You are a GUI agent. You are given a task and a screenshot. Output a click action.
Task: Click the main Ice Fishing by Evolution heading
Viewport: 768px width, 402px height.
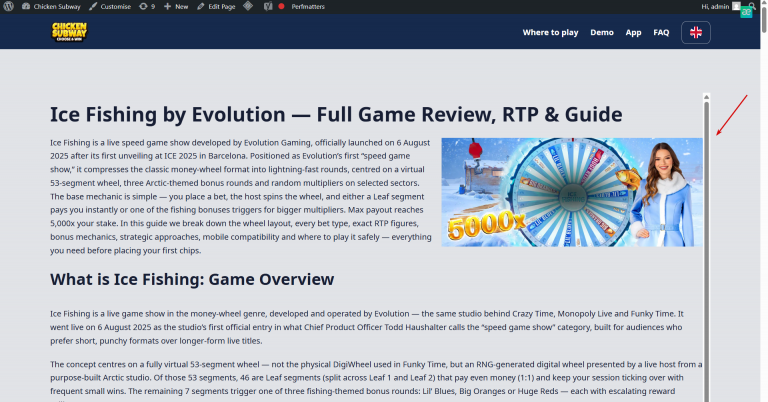coord(336,115)
